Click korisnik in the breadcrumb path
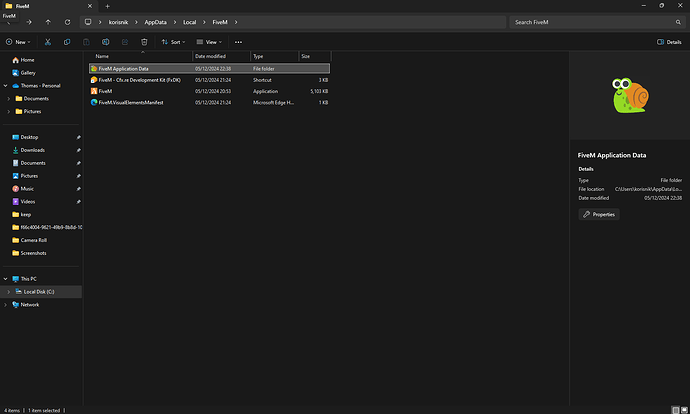The height and width of the screenshot is (414, 690). coord(118,22)
